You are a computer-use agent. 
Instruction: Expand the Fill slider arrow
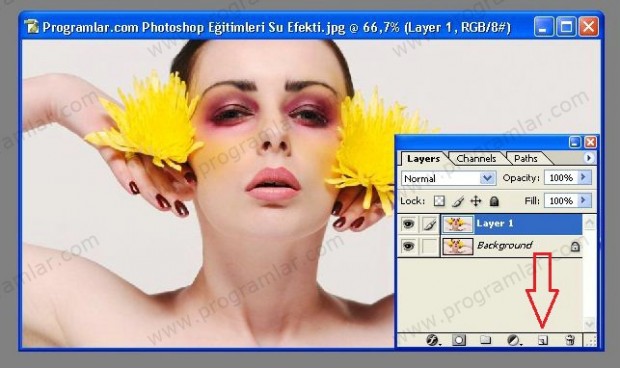[x=584, y=200]
